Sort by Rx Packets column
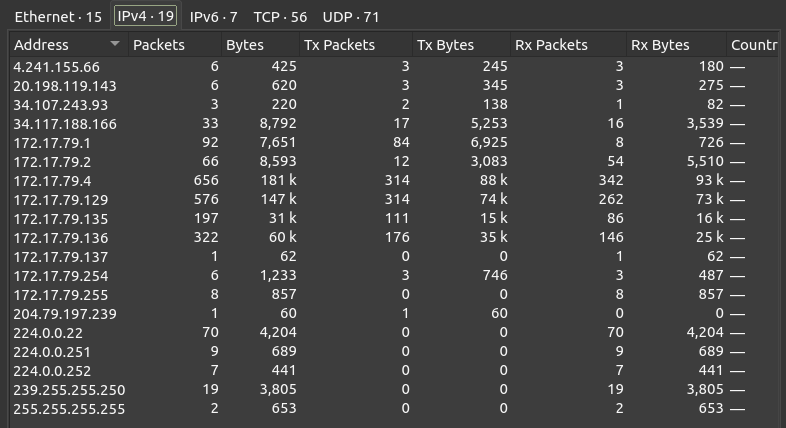The width and height of the screenshot is (786, 428). (x=551, y=45)
